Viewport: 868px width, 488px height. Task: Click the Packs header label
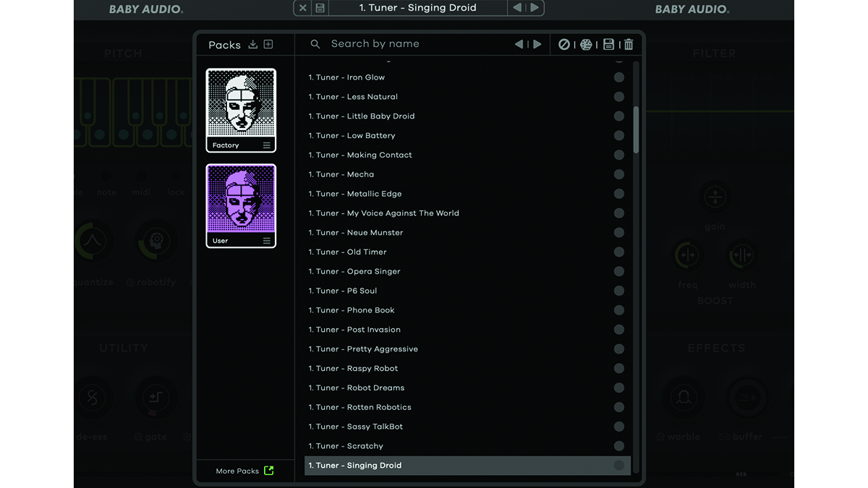coord(224,45)
